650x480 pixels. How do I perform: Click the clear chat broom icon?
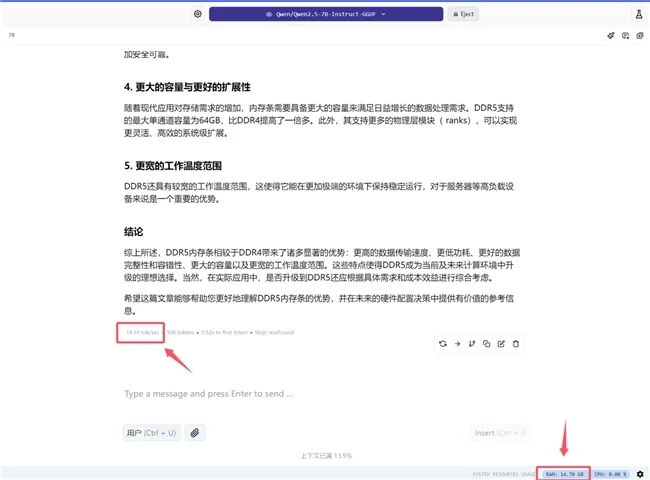[611, 35]
